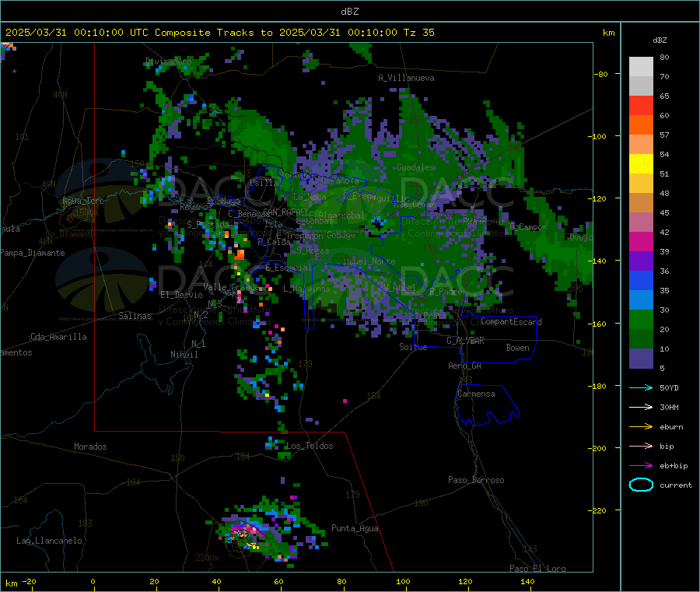Click the magenta eb+bip arrow in the legend
Image resolution: width=700 pixels, height=592 pixels.
641,466
